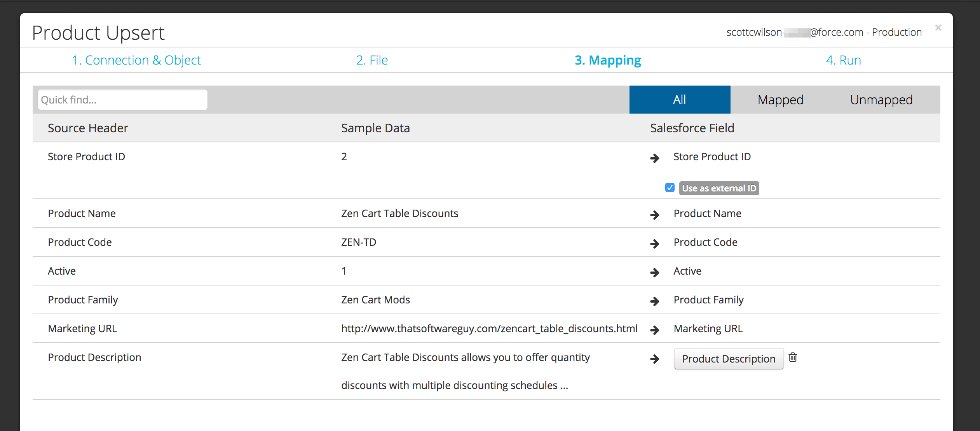Image resolution: width=980 pixels, height=431 pixels.
Task: Delete the Product Description mapping with trash icon
Action: tap(793, 357)
